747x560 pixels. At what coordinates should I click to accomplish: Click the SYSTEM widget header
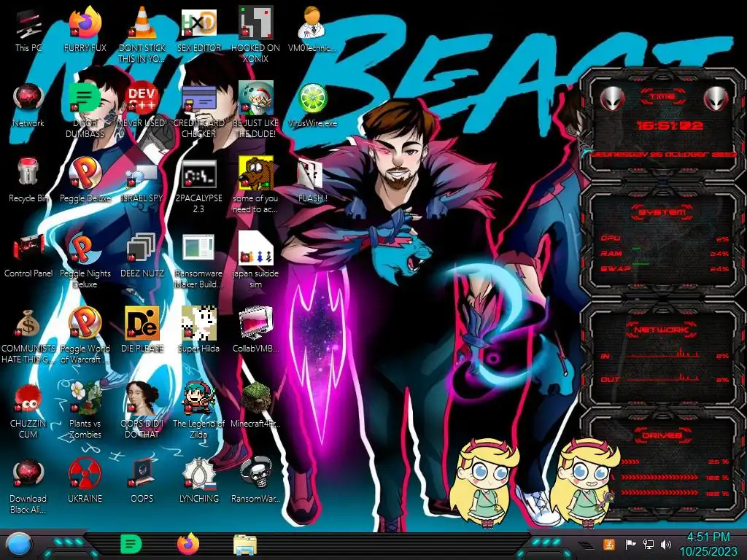pyautogui.click(x=662, y=212)
